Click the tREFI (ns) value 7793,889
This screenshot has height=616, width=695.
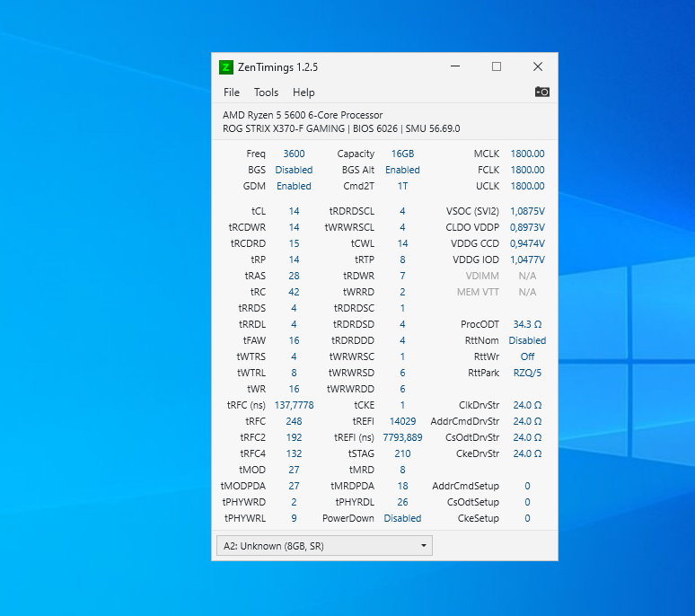click(x=402, y=437)
